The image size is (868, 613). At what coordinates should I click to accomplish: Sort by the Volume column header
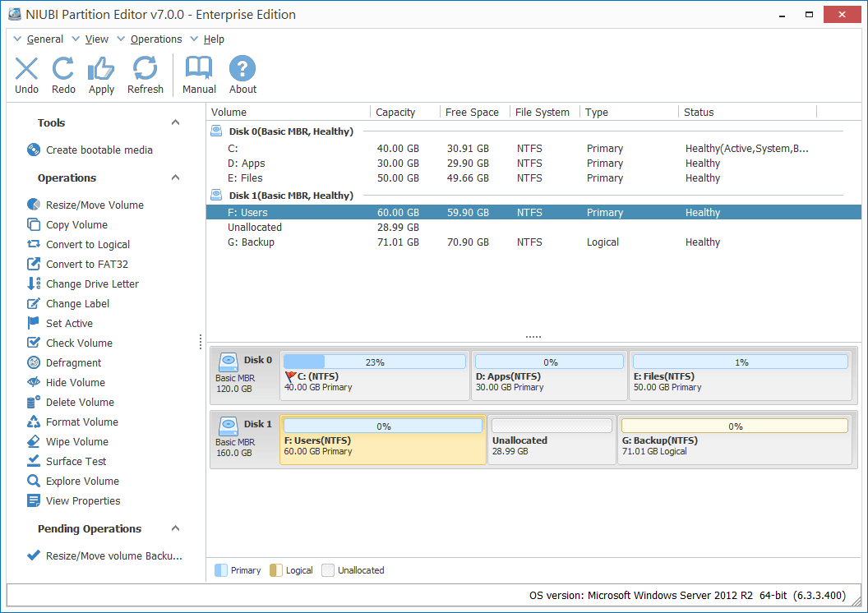289,112
